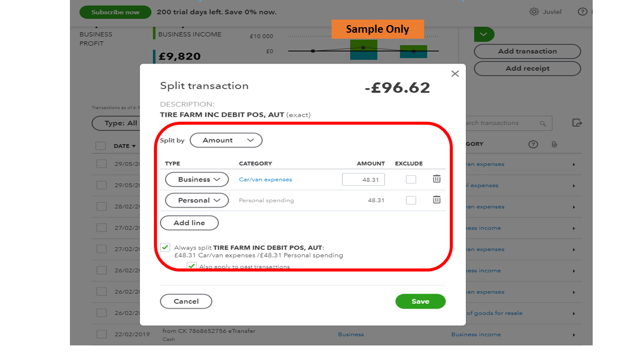644x362 pixels.
Task: Click the search magnifier in transactions search box
Action: [543, 123]
